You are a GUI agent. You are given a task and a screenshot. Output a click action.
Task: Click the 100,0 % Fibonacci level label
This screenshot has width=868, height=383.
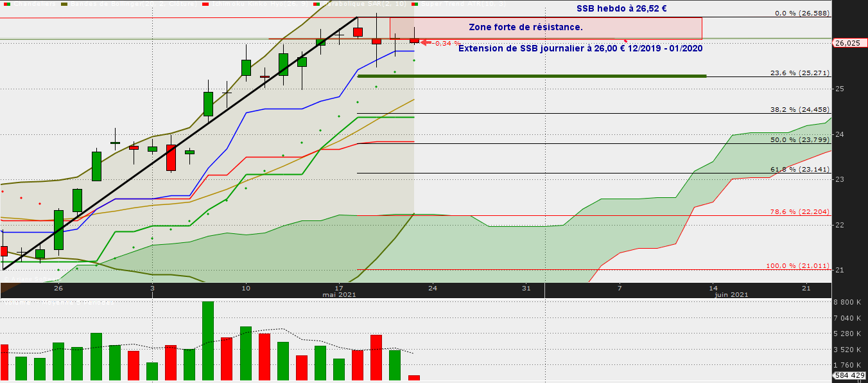coord(797,266)
